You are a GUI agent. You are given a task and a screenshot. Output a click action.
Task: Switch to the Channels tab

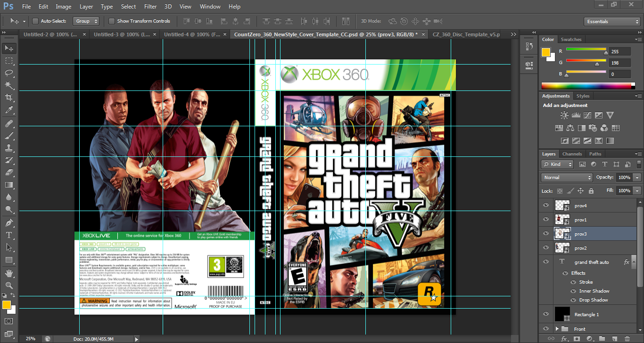coord(572,154)
